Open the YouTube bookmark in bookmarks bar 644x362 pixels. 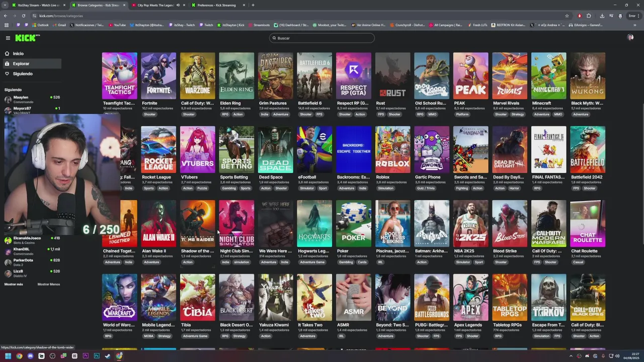point(117,25)
